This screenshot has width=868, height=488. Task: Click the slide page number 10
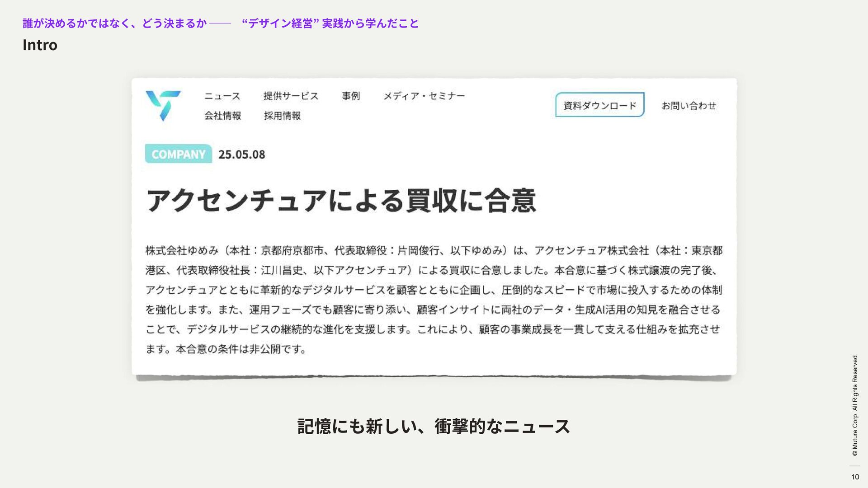click(x=855, y=477)
